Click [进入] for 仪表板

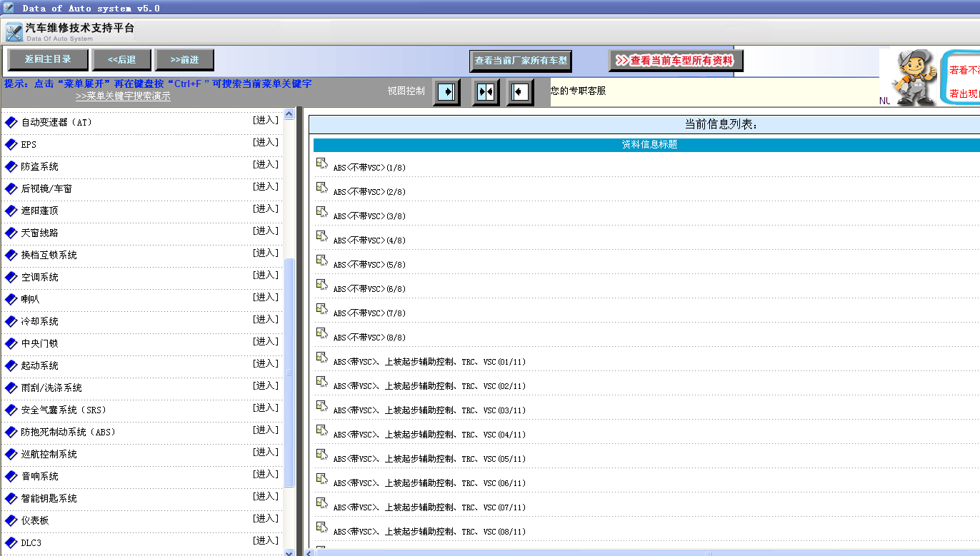[266, 518]
